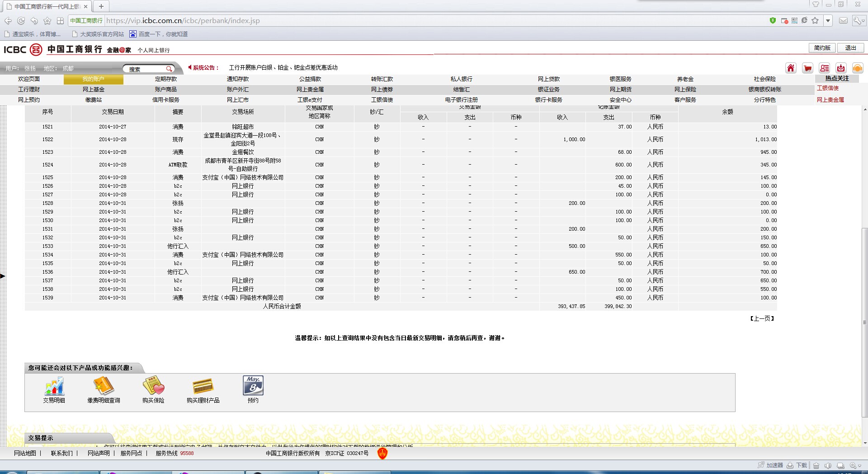Click the red home icon
This screenshot has width=868, height=474.
pos(791,68)
